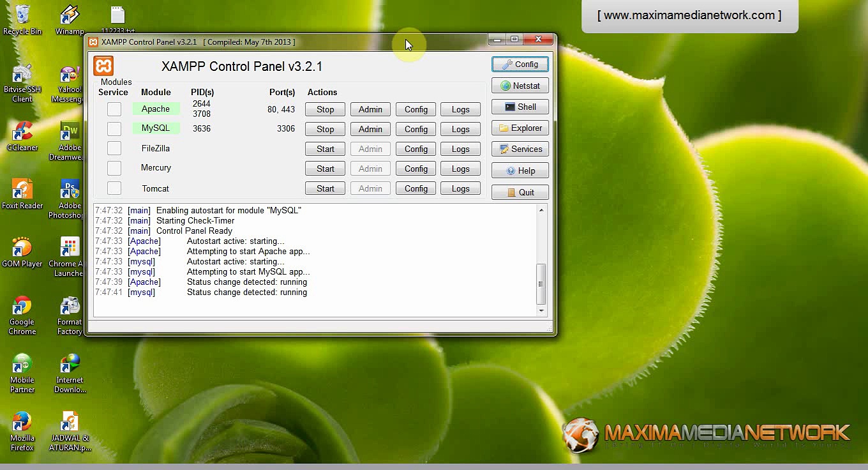Click the XAMPP window title bar text
The height and width of the screenshot is (470, 868).
point(198,42)
